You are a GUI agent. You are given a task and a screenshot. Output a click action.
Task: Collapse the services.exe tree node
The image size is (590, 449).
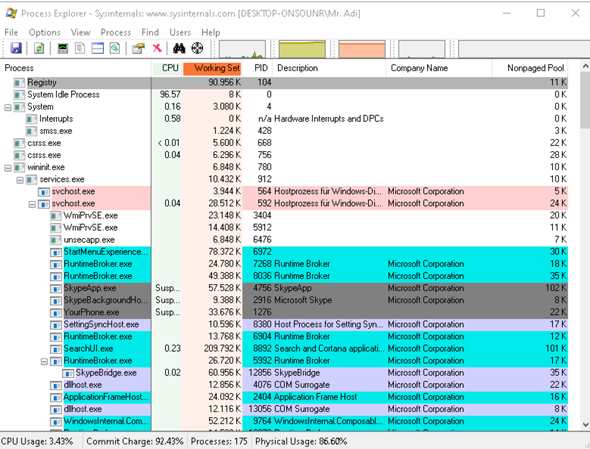20,180
